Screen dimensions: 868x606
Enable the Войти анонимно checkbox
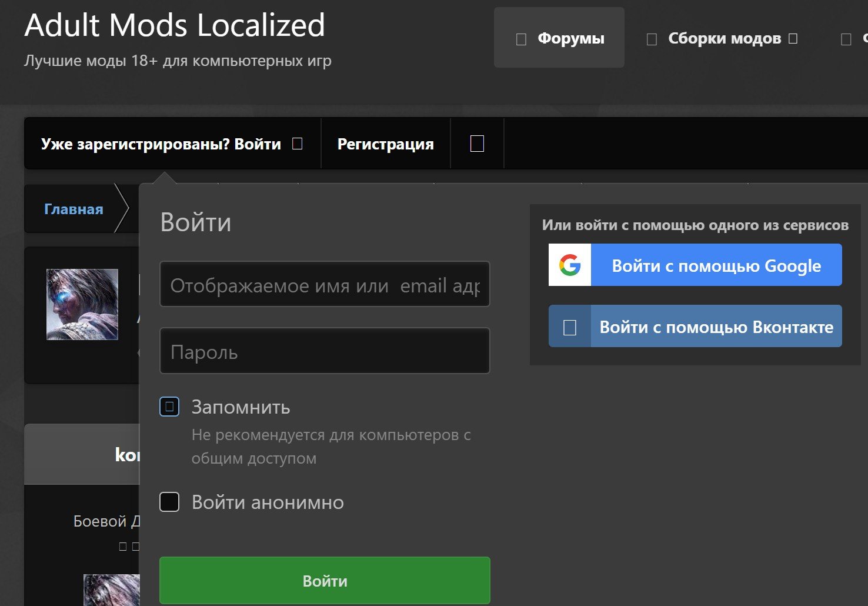[169, 502]
